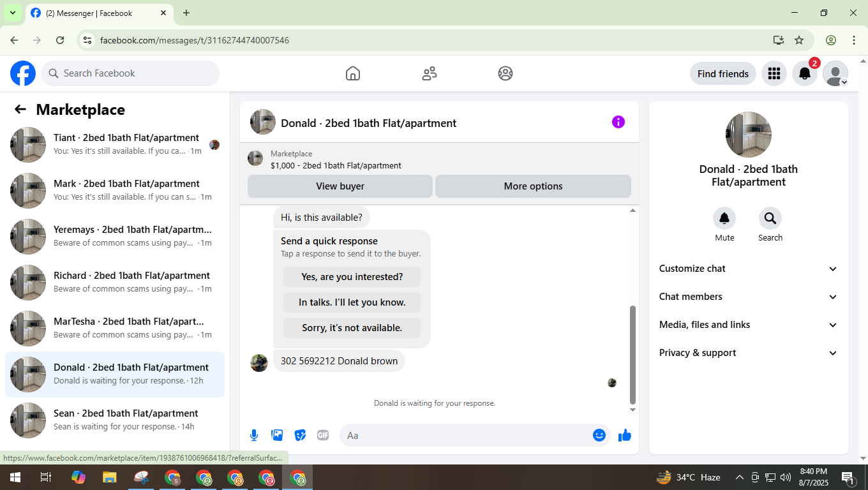868x490 pixels.
Task: View site information in the address bar
Action: pos(88,40)
